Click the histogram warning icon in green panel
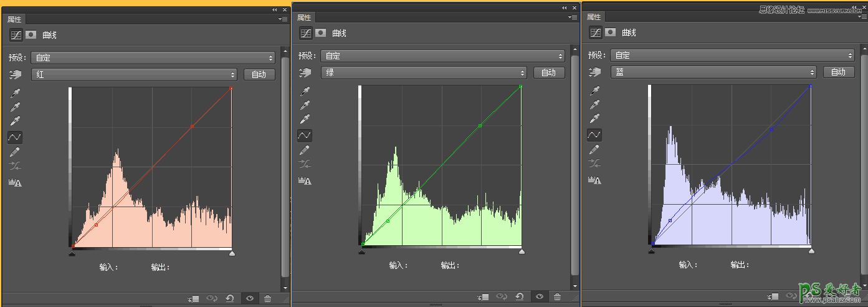Viewport: 868px width, 307px height. (x=305, y=180)
